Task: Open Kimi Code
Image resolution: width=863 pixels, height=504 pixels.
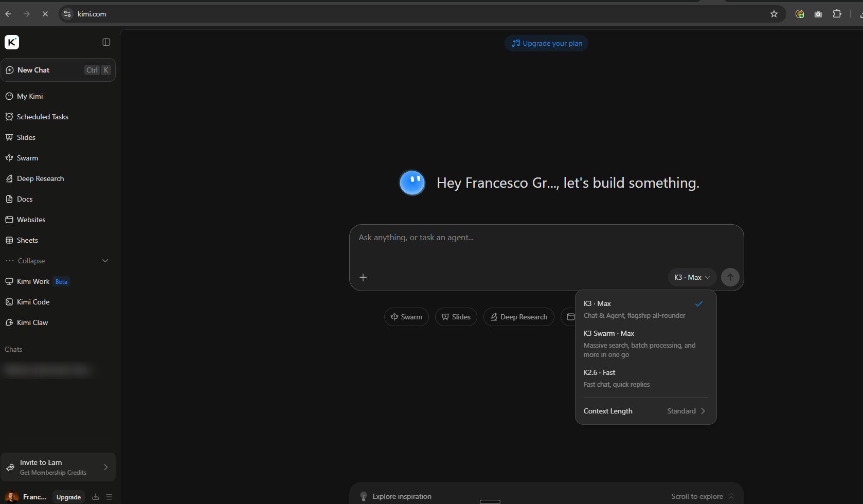Action: pos(58,302)
